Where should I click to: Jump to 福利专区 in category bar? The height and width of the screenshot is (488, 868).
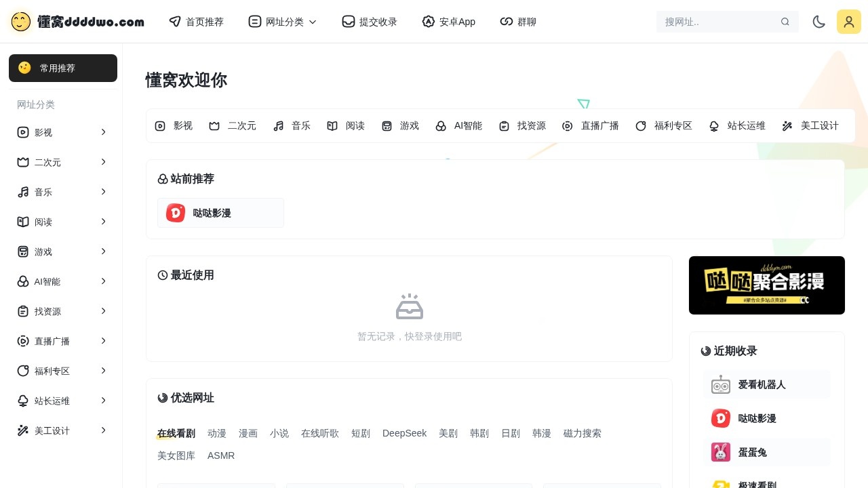click(x=664, y=125)
